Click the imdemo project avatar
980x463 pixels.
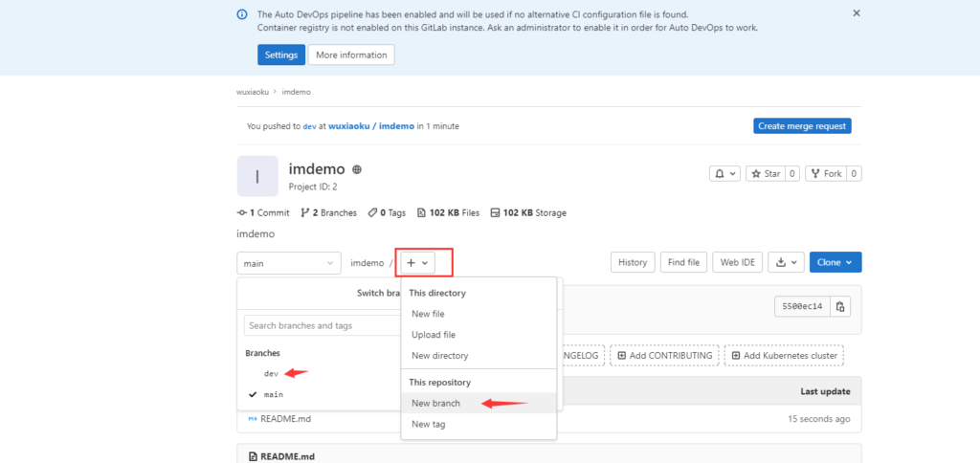point(256,176)
